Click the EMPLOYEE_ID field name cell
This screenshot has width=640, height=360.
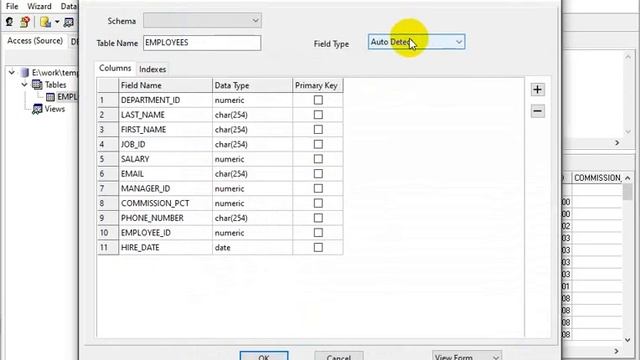[x=165, y=233]
